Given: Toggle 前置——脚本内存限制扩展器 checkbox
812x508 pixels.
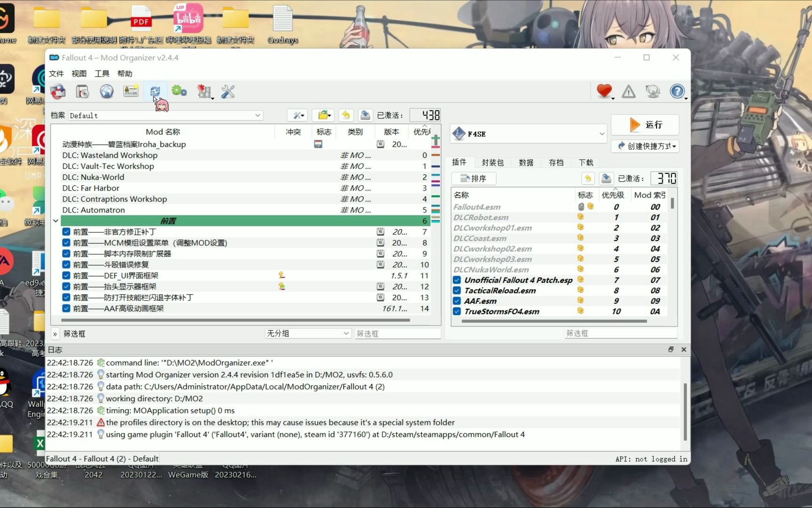Looking at the screenshot, I should click(66, 254).
